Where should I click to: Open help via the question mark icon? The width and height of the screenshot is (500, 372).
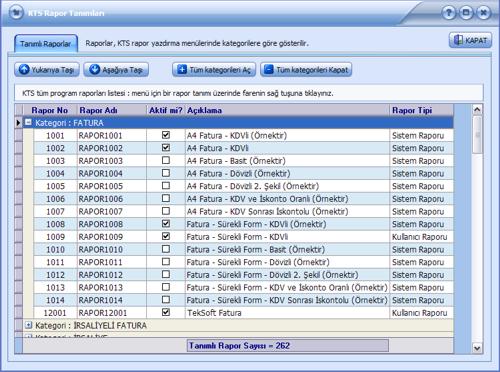[449, 13]
